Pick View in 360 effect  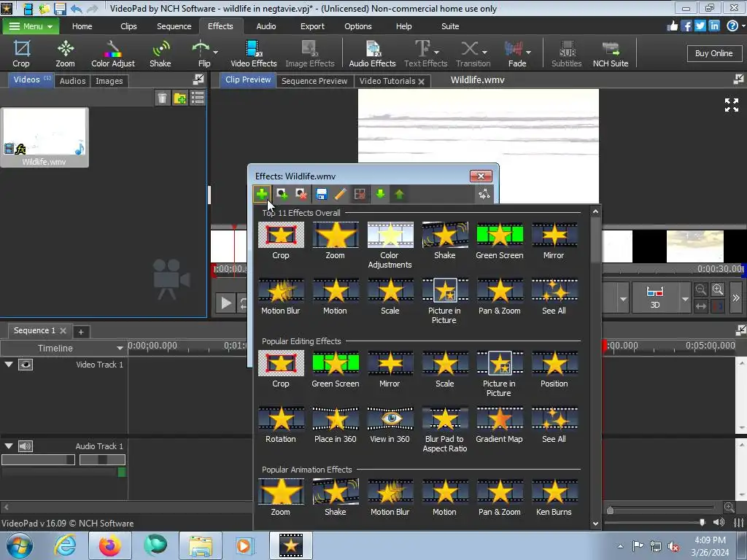390,425
